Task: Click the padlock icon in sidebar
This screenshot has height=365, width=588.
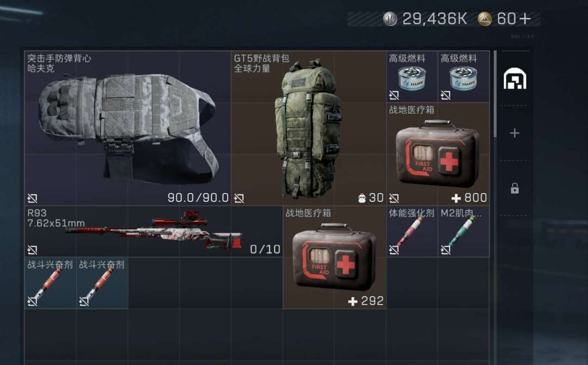Action: coord(514,188)
